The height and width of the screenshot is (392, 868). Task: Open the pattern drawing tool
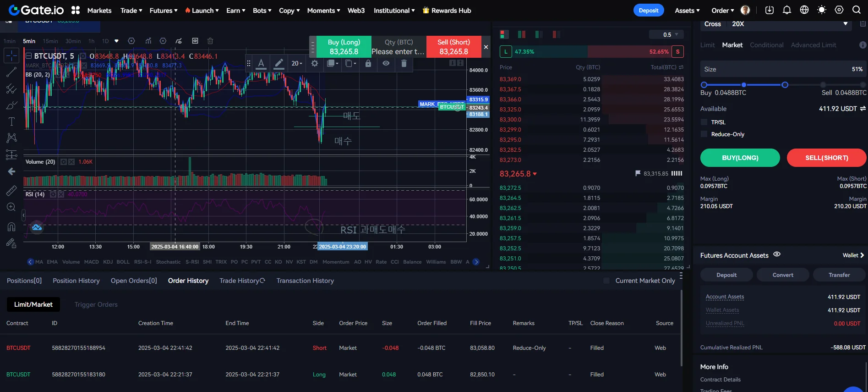tap(11, 138)
